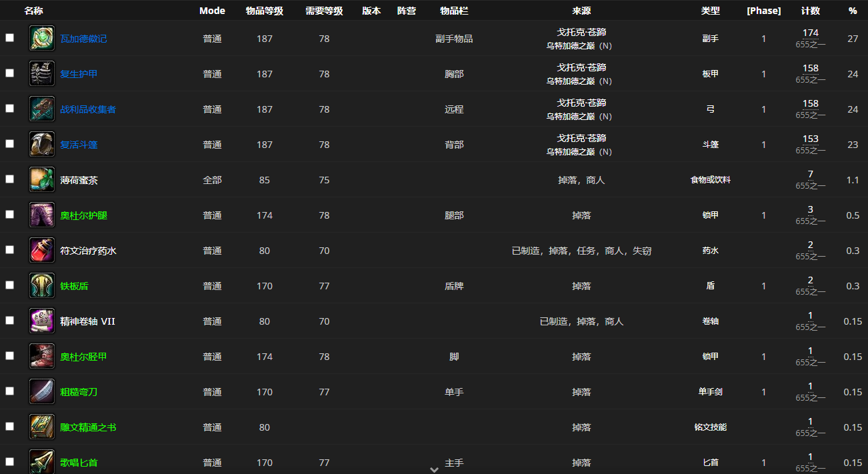
Task: Tick the checkbox for 歌唱匕首
Action: pos(9,462)
